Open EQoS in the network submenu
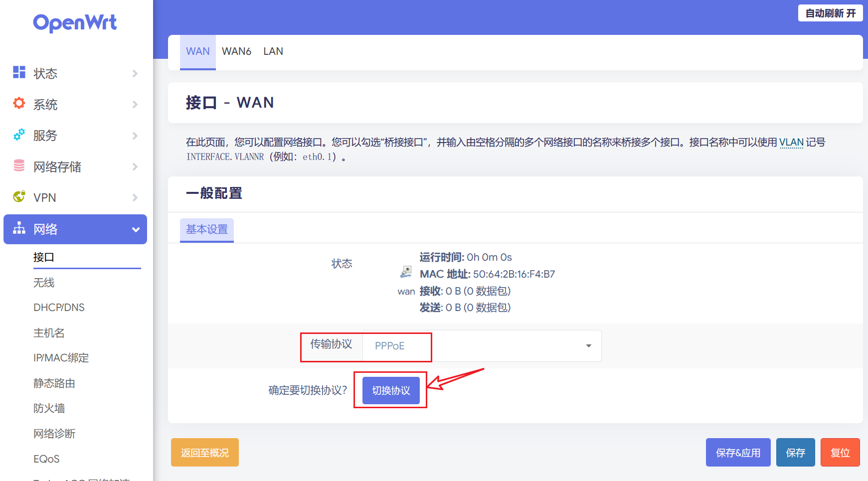 point(46,459)
